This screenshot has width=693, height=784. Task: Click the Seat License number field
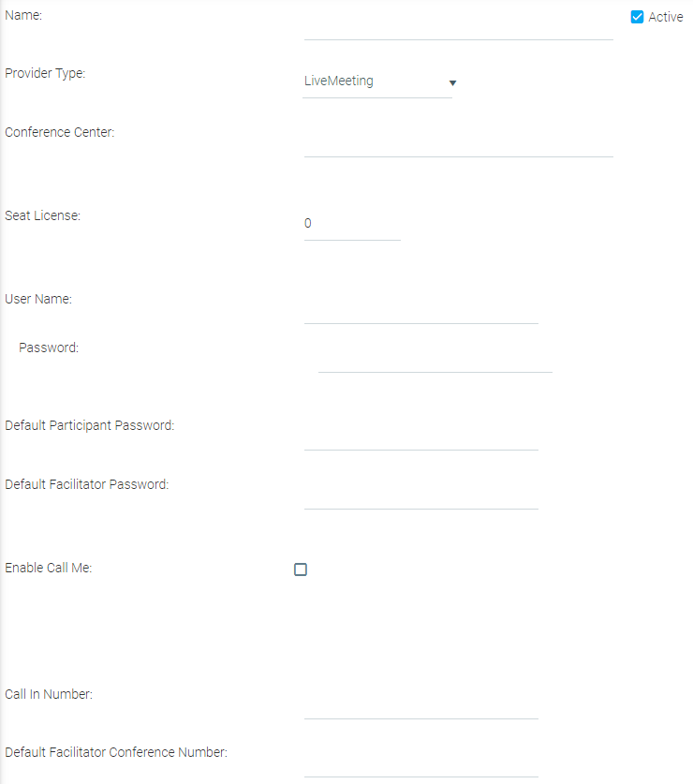(351, 225)
